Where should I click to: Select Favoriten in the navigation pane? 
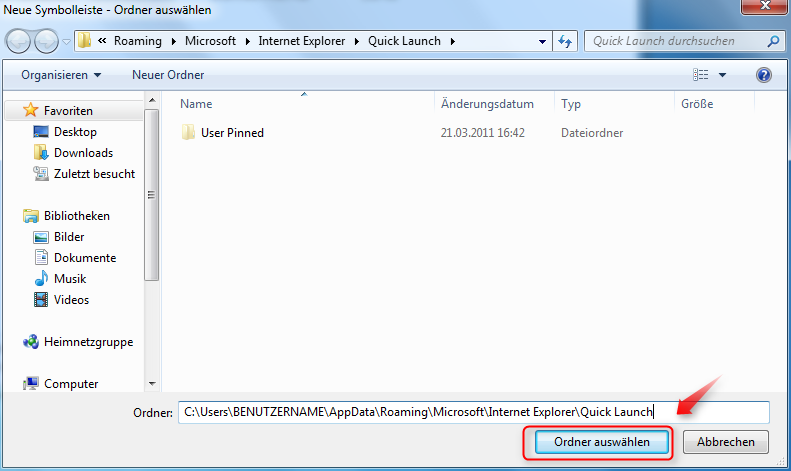pyautogui.click(x=68, y=110)
